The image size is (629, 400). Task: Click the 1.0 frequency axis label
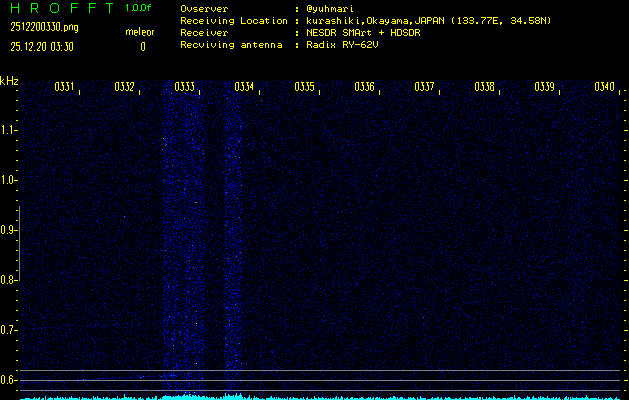click(9, 180)
